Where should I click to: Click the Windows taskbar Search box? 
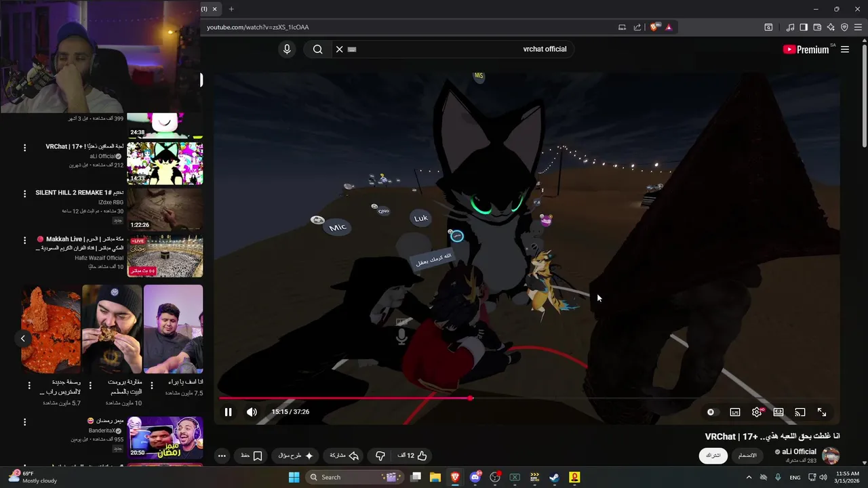[354, 477]
